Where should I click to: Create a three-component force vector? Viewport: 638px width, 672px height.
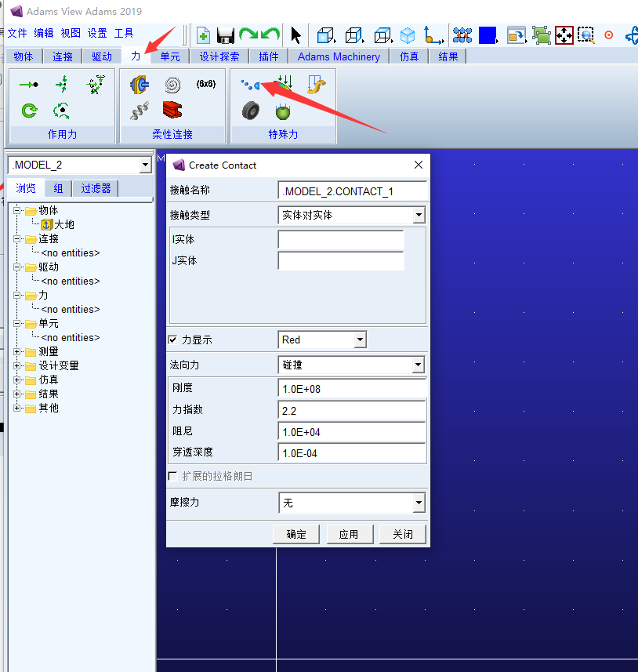click(62, 84)
